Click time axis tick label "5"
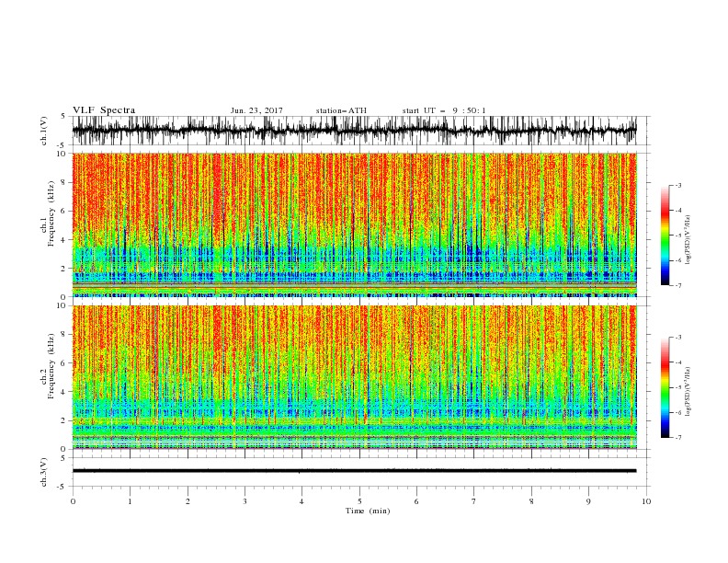The image size is (728, 563). pos(359,501)
